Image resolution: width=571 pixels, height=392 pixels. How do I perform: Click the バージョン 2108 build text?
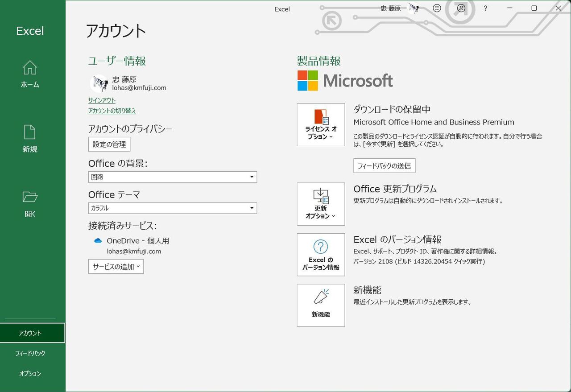(x=419, y=261)
